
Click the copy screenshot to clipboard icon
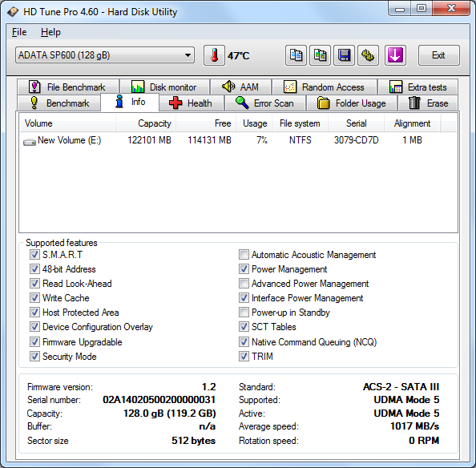click(x=320, y=55)
